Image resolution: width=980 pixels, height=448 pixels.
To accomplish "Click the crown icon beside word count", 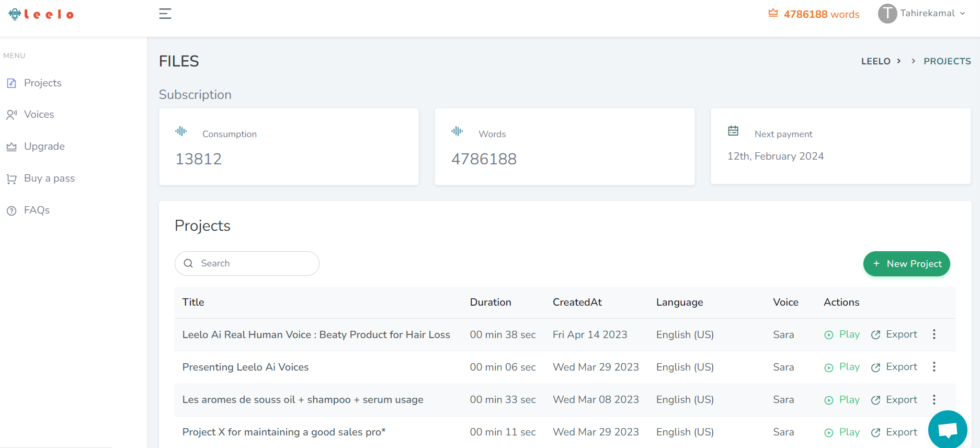I will tap(773, 13).
